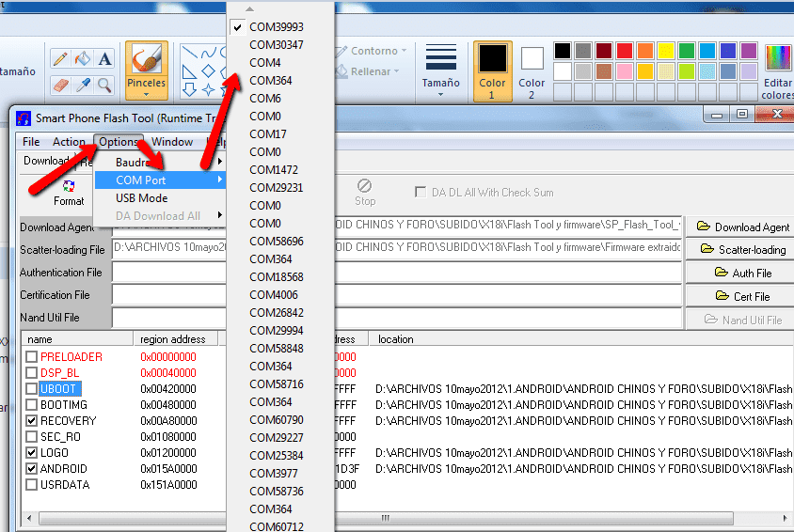Click the up arrow atop COM list
Image resolution: width=794 pixels, height=532 pixels.
249,9
